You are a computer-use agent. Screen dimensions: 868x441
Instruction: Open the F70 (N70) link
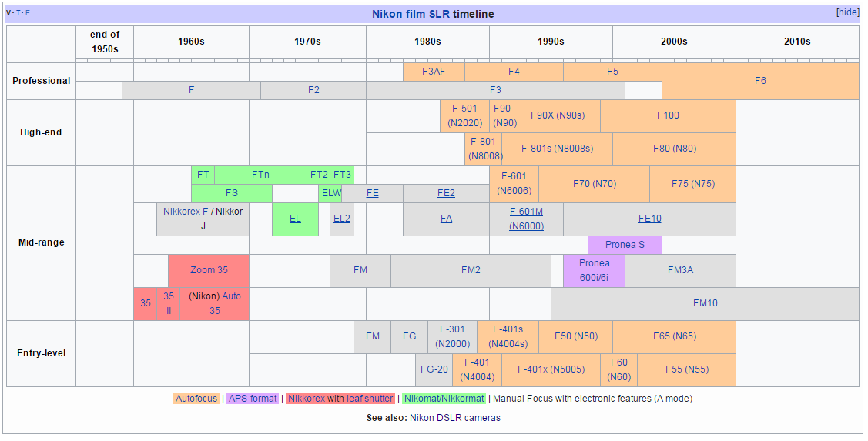pos(594,184)
